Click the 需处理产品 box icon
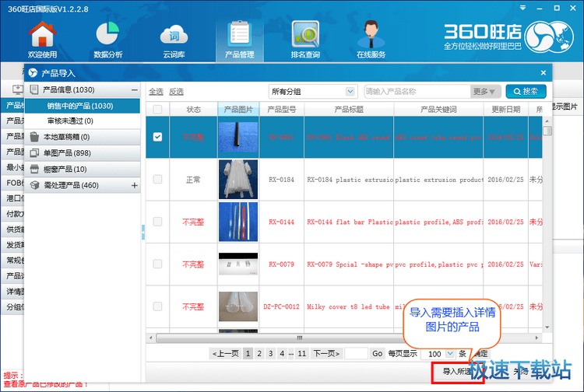Image resolution: width=584 pixels, height=392 pixels. pos(34,185)
